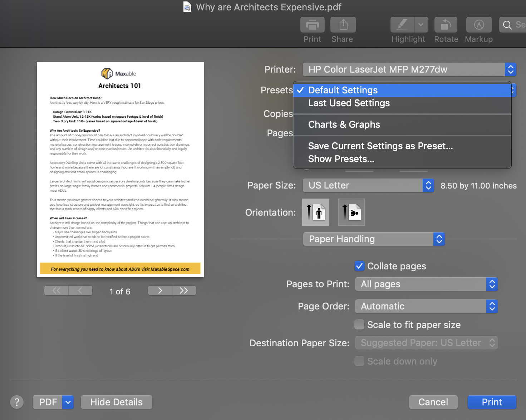Choose Last Used Settings preset

click(402, 103)
